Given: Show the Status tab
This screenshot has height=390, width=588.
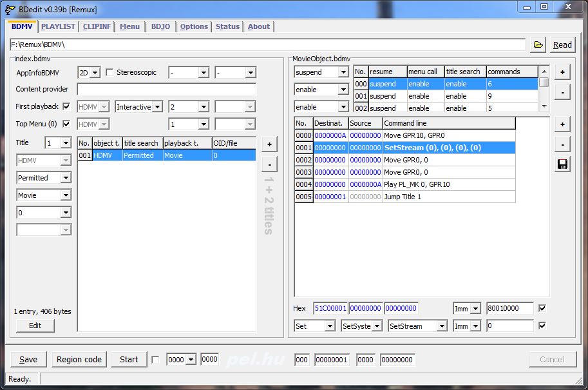Looking at the screenshot, I should 227,26.
